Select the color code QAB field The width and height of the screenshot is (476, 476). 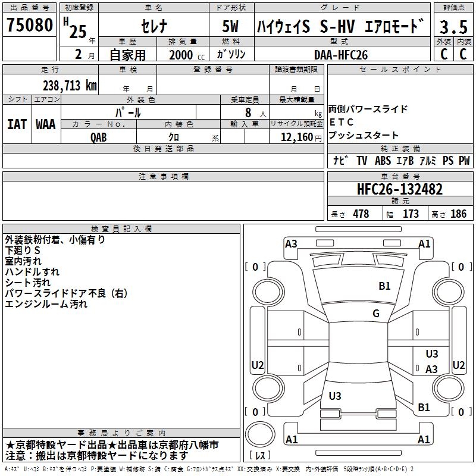99,137
